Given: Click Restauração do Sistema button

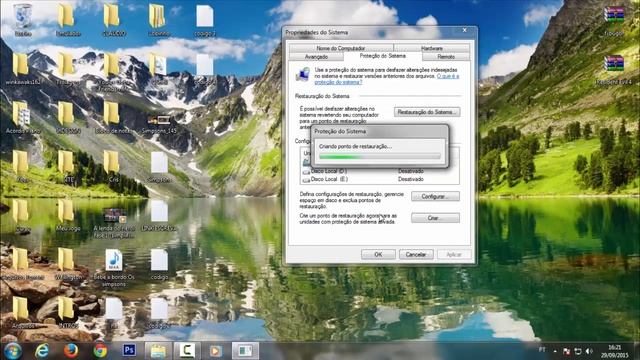Looking at the screenshot, I should [x=427, y=112].
